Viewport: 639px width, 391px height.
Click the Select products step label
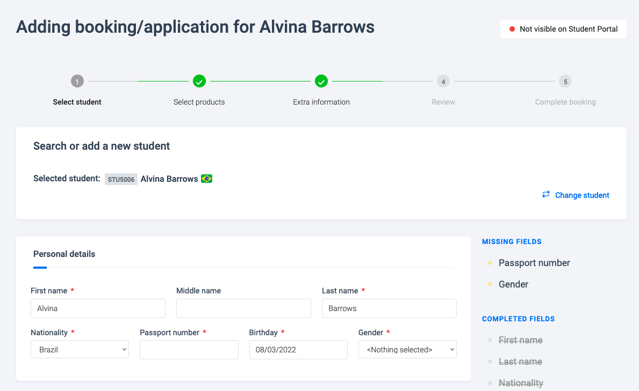coord(199,102)
